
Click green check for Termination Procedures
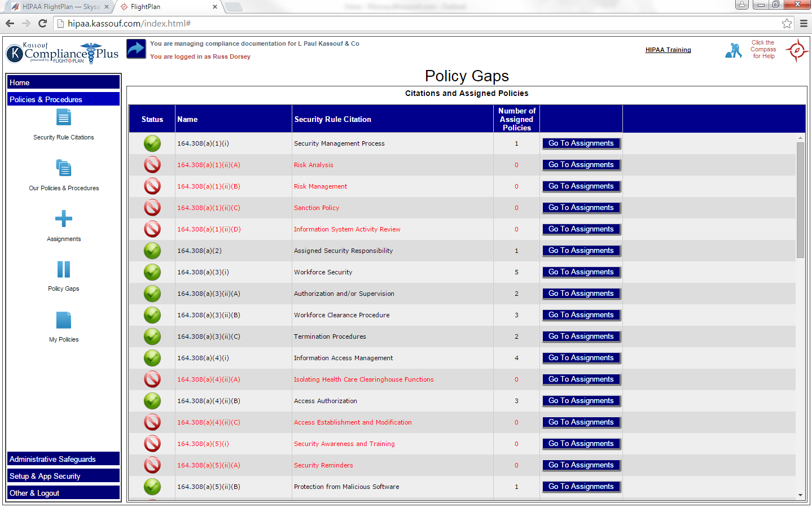coord(152,336)
